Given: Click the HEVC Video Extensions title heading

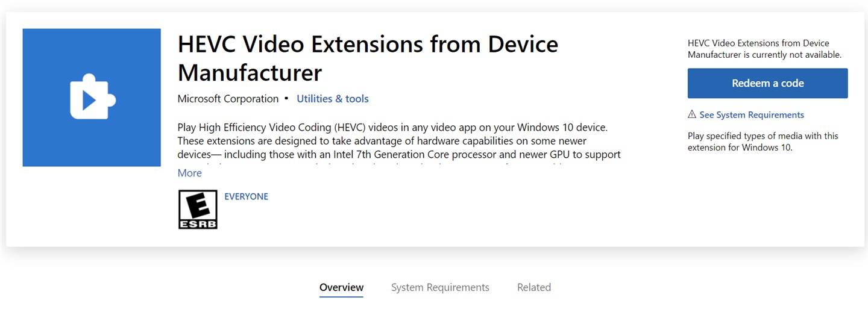Looking at the screenshot, I should pos(368,58).
